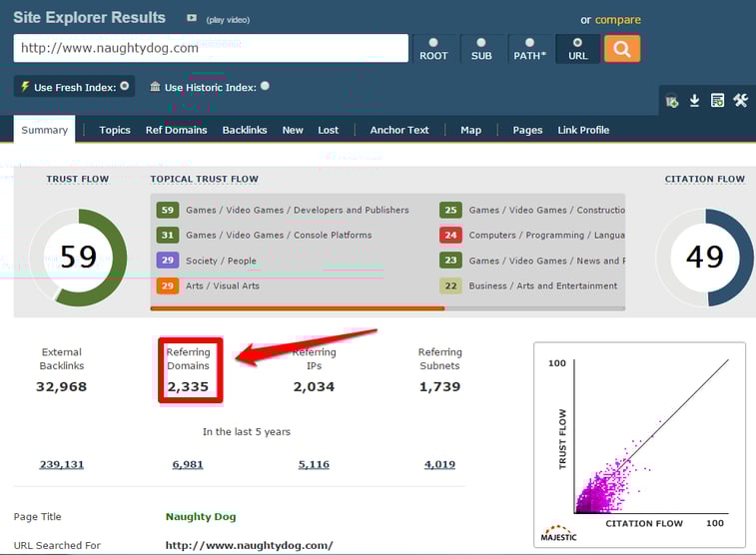Click Business / Arts and Entertainment topic

pos(543,285)
